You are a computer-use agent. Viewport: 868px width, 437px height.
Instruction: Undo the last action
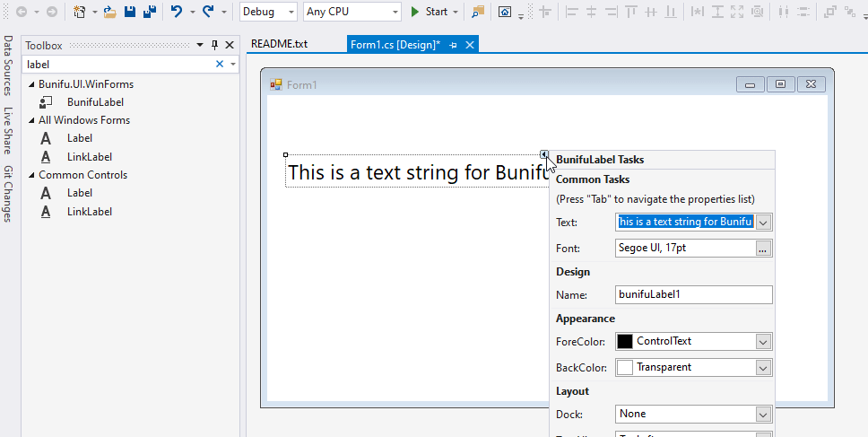[x=177, y=12]
